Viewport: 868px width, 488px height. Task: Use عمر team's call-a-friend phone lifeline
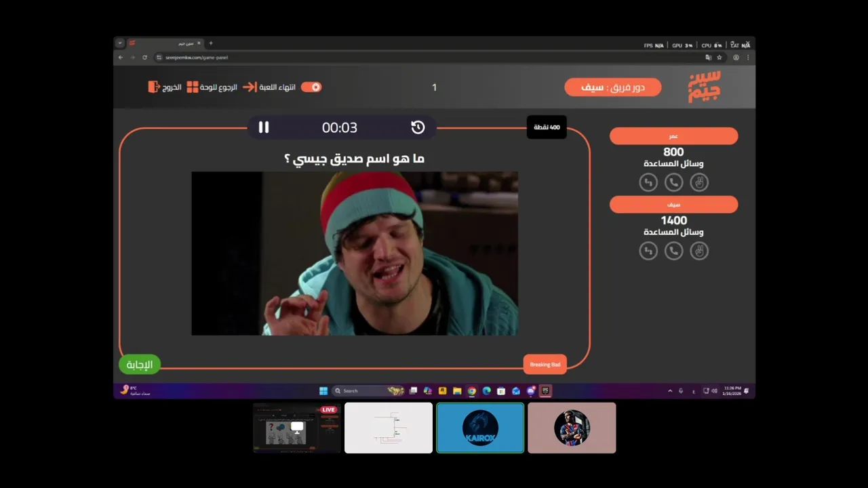[673, 182]
